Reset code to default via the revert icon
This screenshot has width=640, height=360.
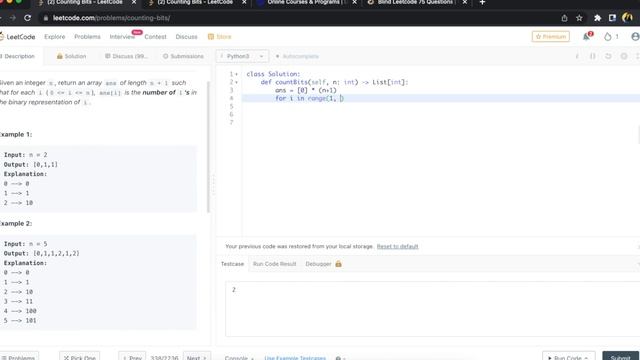(x=608, y=56)
